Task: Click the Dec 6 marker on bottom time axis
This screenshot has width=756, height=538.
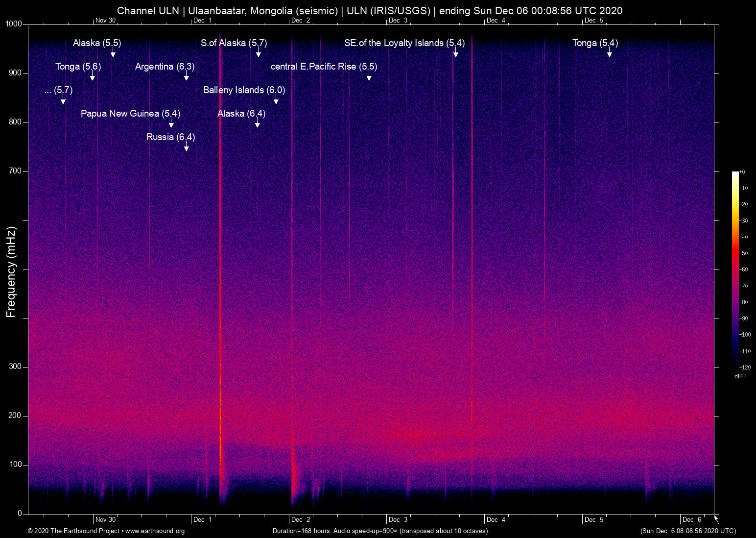Action: (x=691, y=519)
